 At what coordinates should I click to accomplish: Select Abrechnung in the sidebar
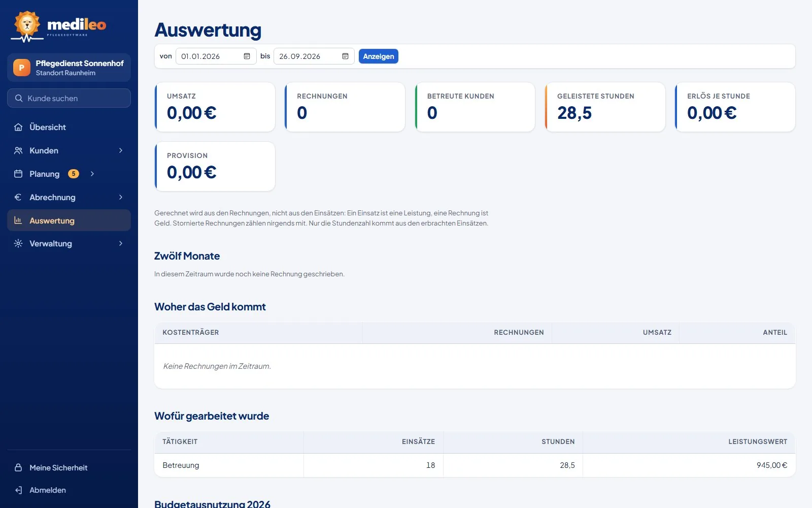coord(69,197)
